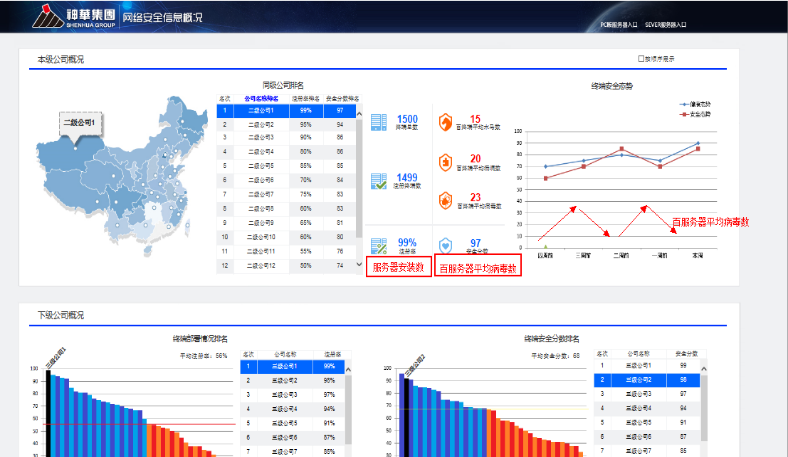This screenshot has height=457, width=788.
Task: Click the orange horse shield icon beside 15
Action: tap(445, 122)
